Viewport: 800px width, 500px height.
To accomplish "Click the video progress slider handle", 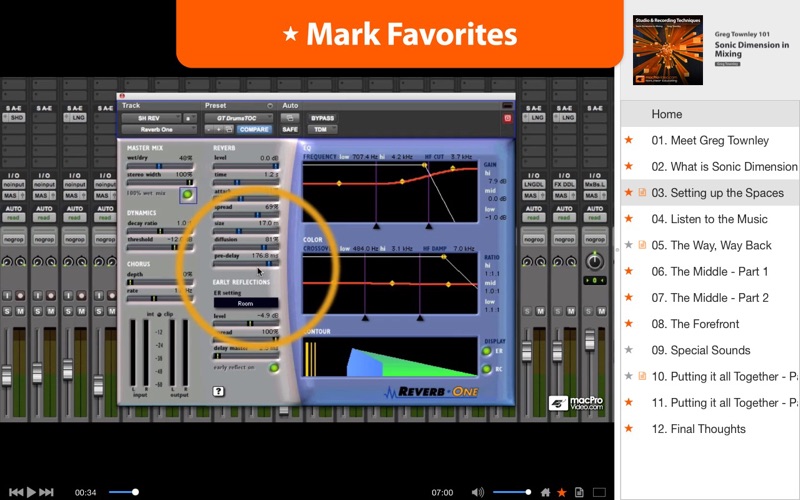I will (x=135, y=492).
